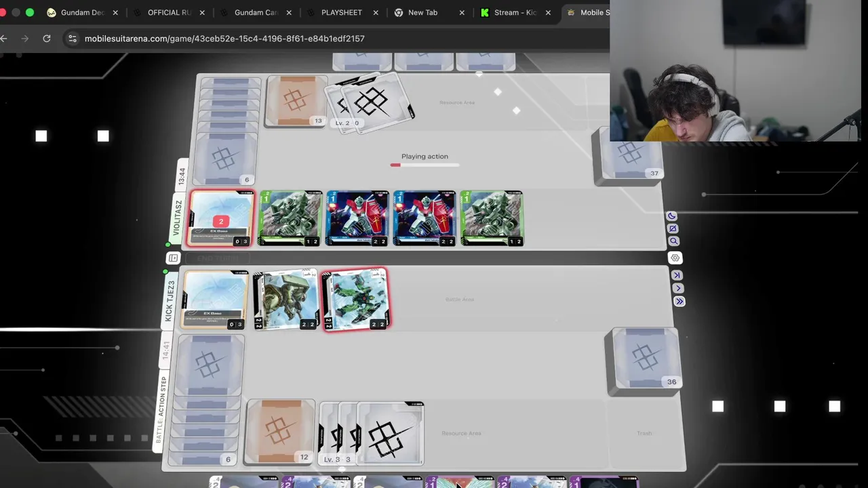Click opponent's Lv. 2 resource cards

pyautogui.click(x=371, y=103)
